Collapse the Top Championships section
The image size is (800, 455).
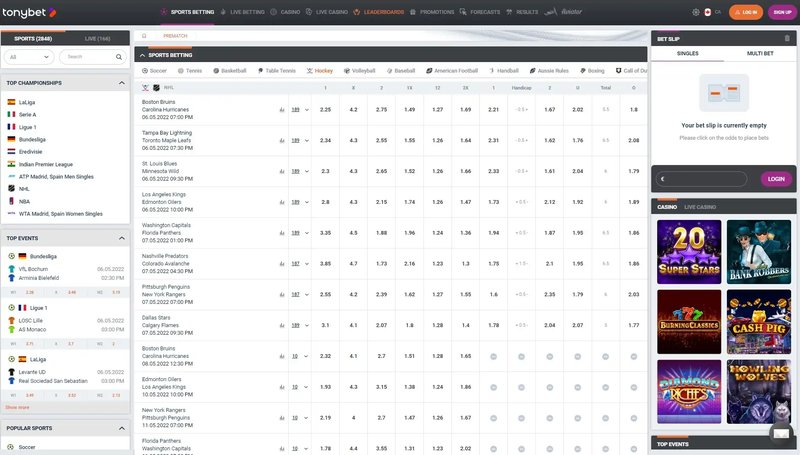click(121, 83)
